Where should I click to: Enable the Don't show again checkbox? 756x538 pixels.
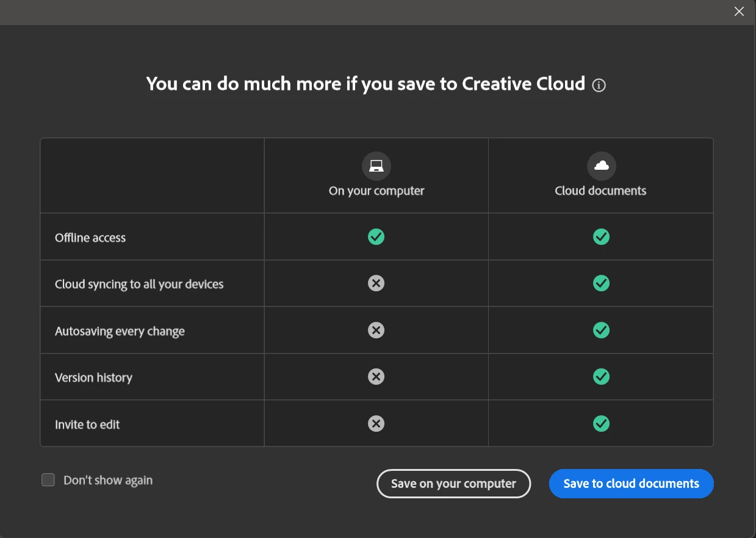[x=48, y=480]
